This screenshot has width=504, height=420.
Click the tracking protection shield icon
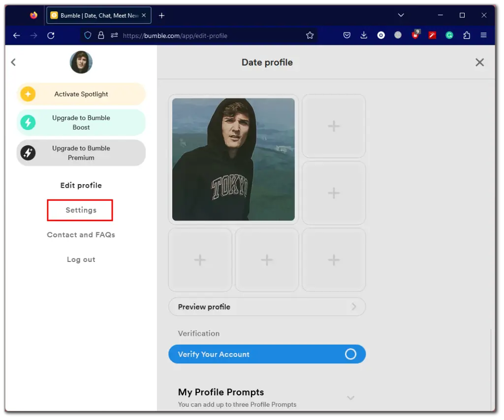(x=89, y=35)
